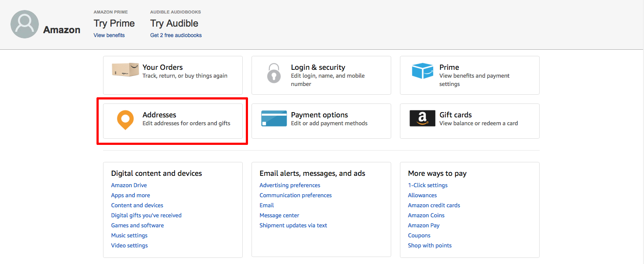Click 'Digital content and devices' heading

[156, 173]
